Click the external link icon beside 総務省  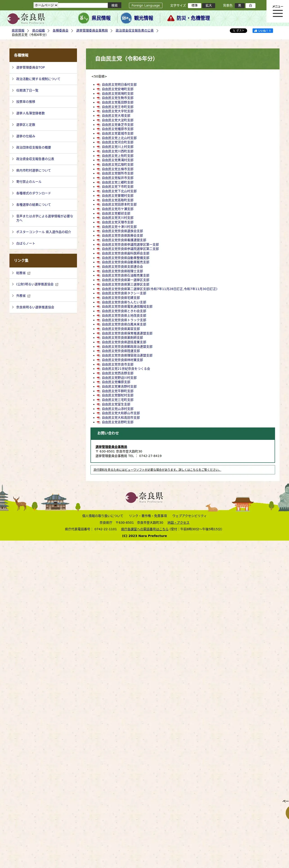point(29,273)
